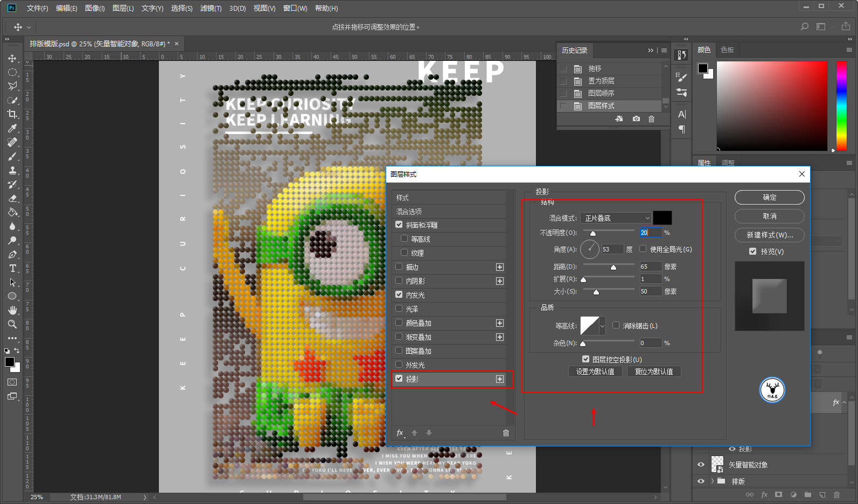Select the Hand tool

[12, 310]
